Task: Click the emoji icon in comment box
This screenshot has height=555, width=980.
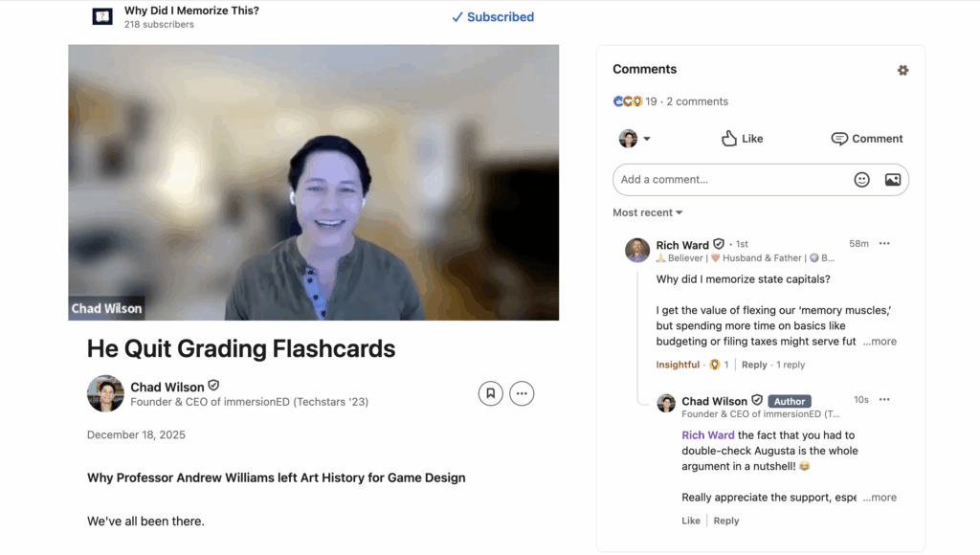Action: point(861,180)
